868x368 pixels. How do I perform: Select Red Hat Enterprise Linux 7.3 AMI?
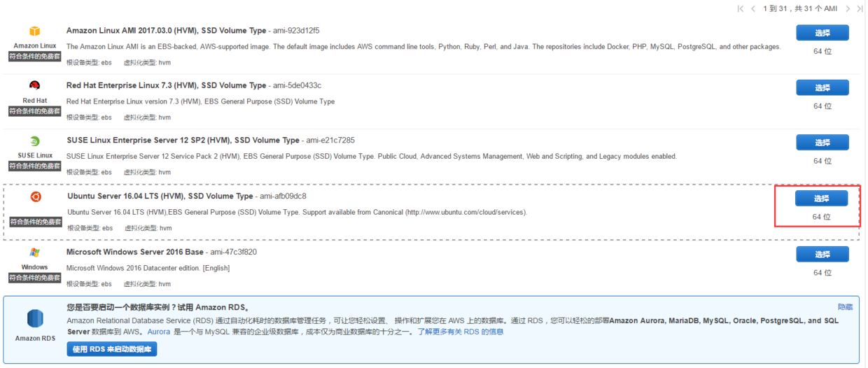(822, 87)
